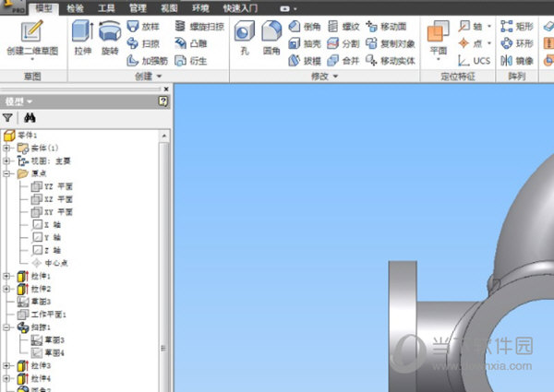The height and width of the screenshot is (392, 554).
Task: Switch to the 视图 ribbon tab
Action: [169, 8]
